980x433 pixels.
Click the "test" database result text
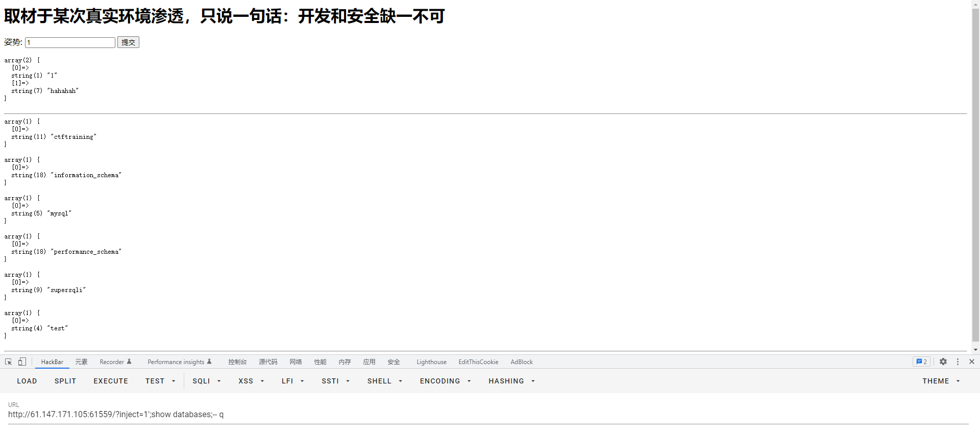click(x=58, y=328)
